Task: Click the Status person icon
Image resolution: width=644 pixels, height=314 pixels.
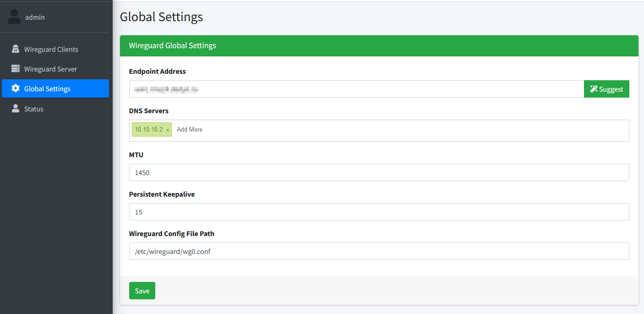Action: click(16, 109)
